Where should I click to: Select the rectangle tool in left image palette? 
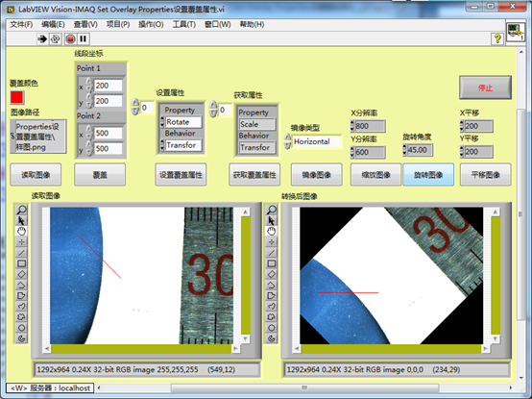click(x=21, y=263)
